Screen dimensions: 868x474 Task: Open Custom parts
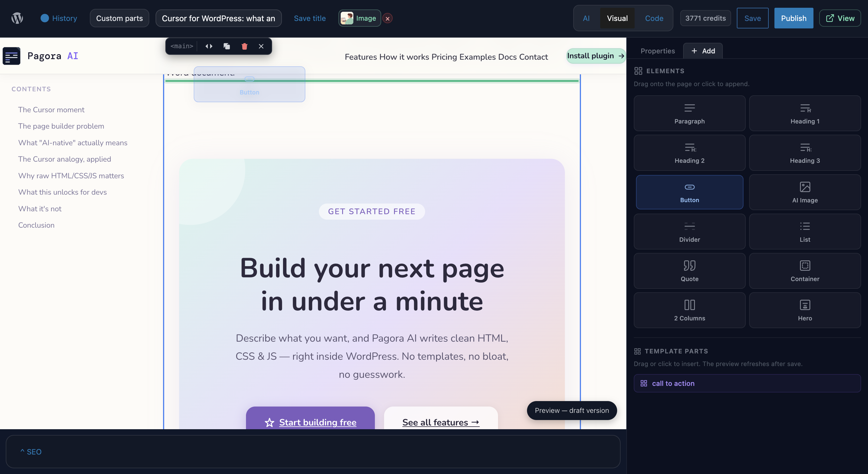[x=119, y=18]
